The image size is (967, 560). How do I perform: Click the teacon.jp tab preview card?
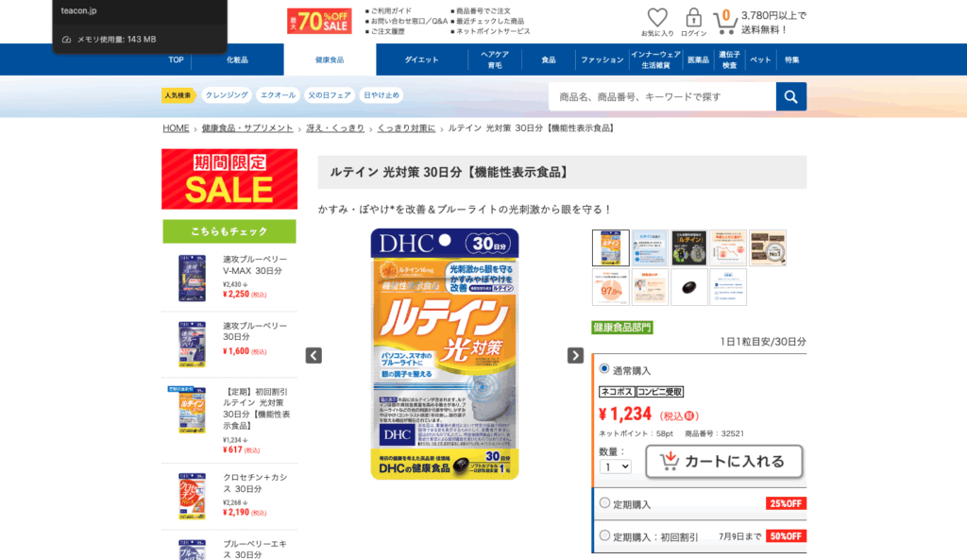140,25
